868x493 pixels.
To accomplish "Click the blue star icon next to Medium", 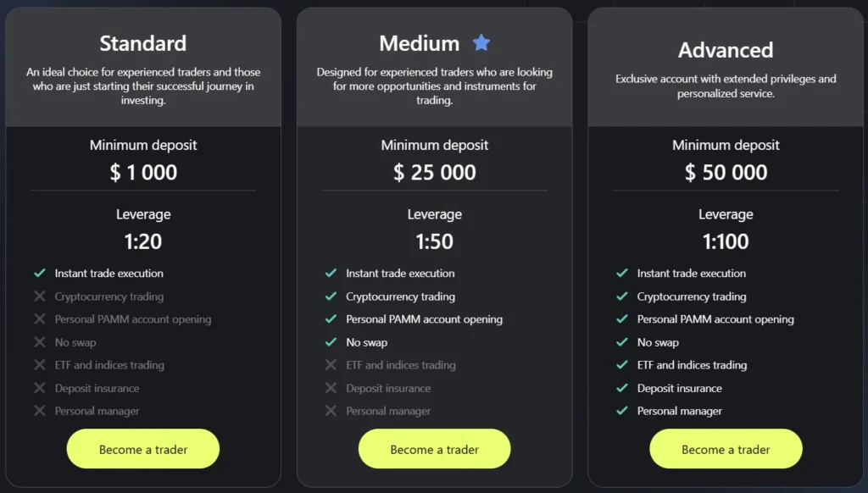I will tap(481, 42).
